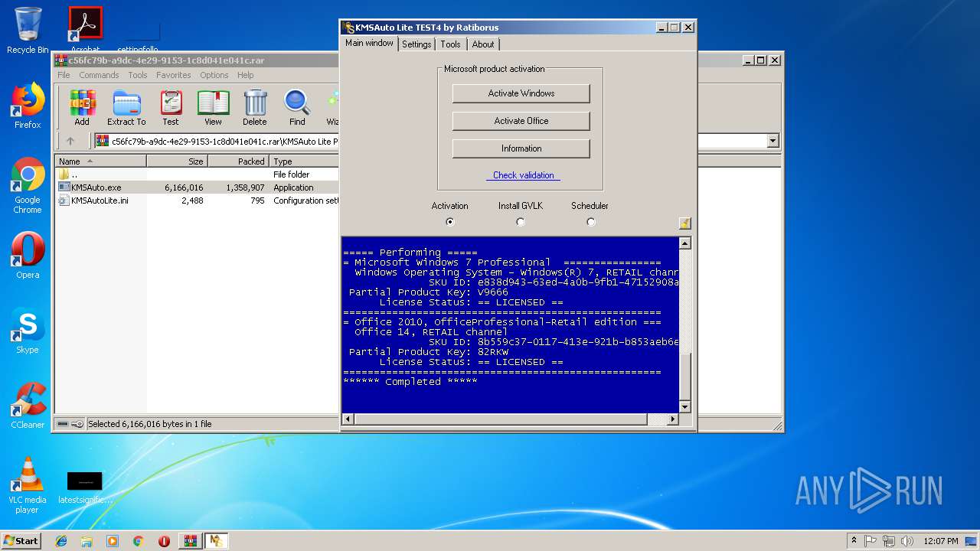Open the Firefox desktop shortcut
Image resolution: width=980 pixels, height=551 pixels.
pos(28,106)
